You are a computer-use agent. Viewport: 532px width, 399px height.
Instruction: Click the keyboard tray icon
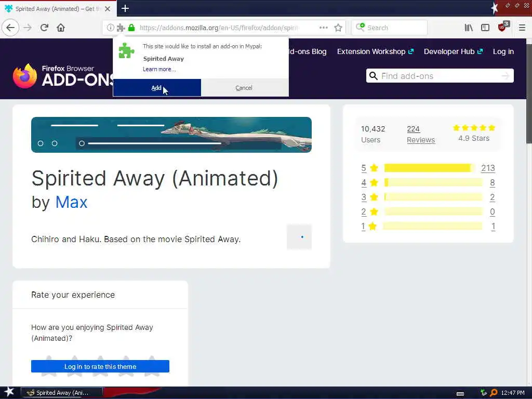point(460,394)
